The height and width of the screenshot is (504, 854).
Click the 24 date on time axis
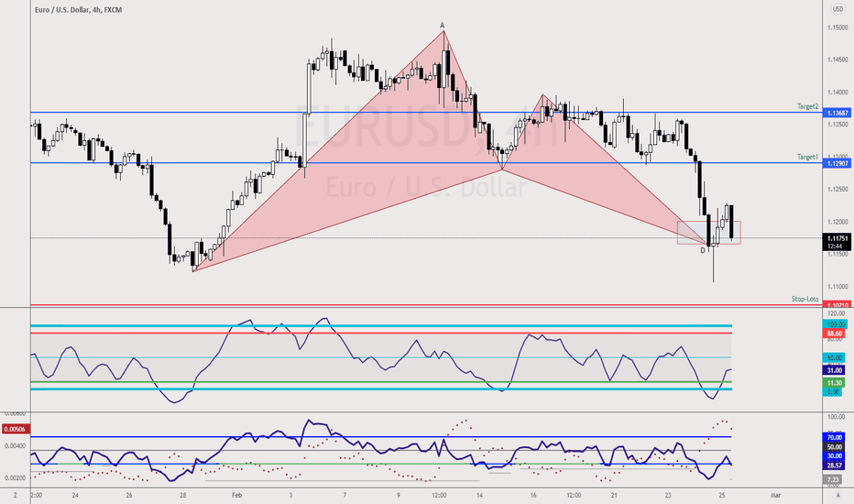click(75, 495)
